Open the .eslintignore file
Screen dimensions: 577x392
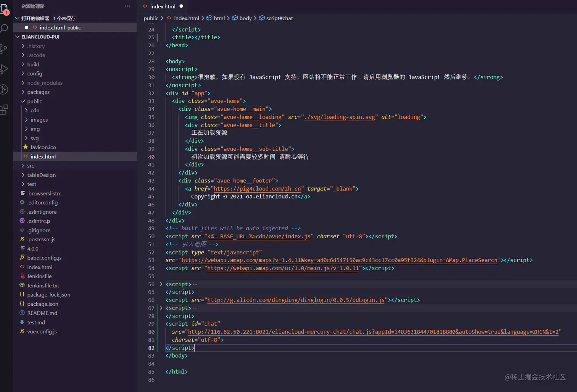tap(42, 212)
